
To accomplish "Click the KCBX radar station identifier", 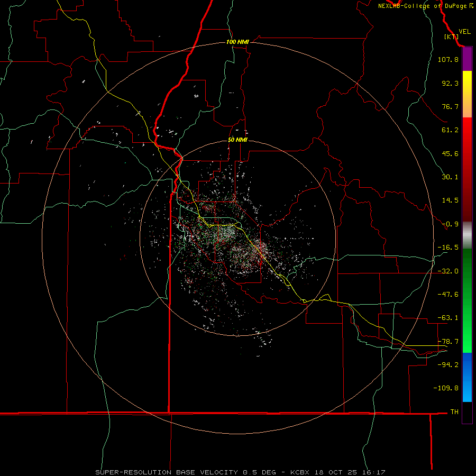I will click(300, 472).
